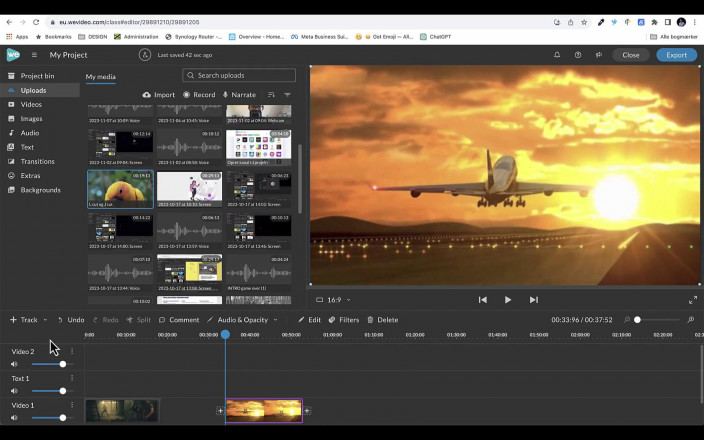Adjust the timeline zoom slider
Viewport: 704px width, 440px height.
[x=638, y=320]
